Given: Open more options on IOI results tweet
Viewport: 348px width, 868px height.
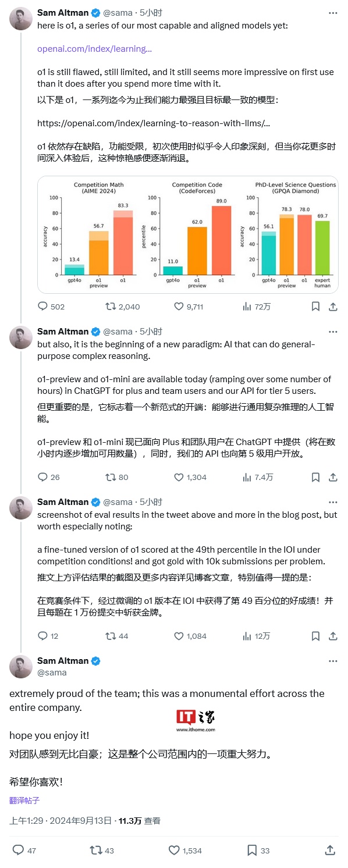Looking at the screenshot, I should 333,501.
